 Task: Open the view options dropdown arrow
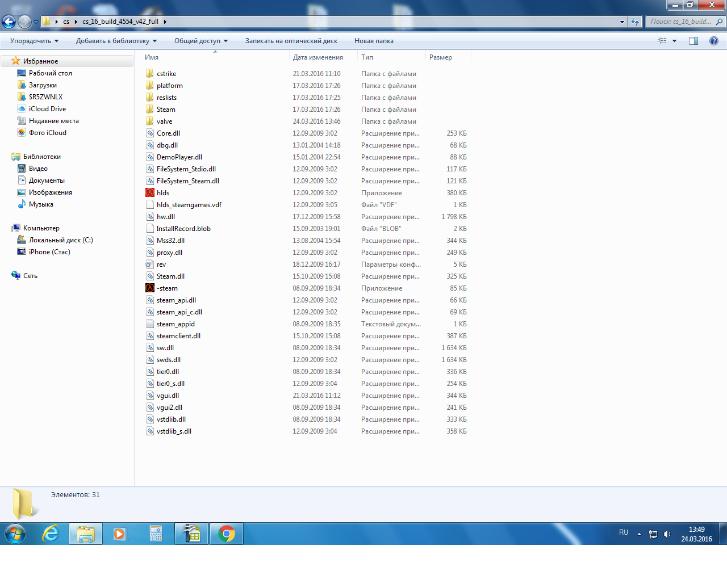pos(675,41)
